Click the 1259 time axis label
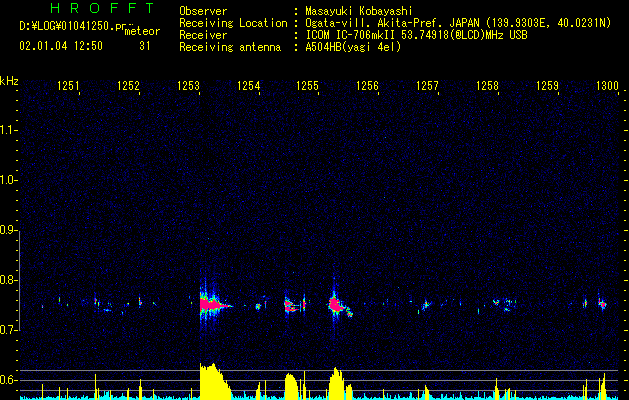This screenshot has width=629, height=400. click(547, 85)
